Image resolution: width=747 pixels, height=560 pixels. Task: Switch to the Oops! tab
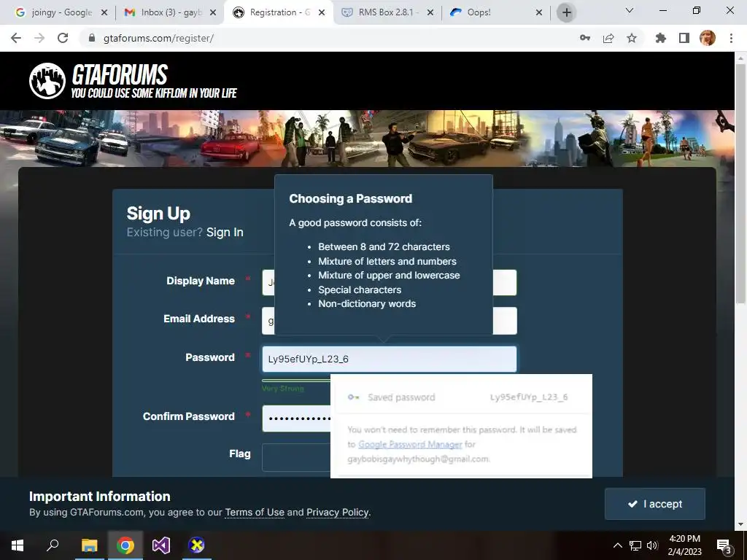495,12
